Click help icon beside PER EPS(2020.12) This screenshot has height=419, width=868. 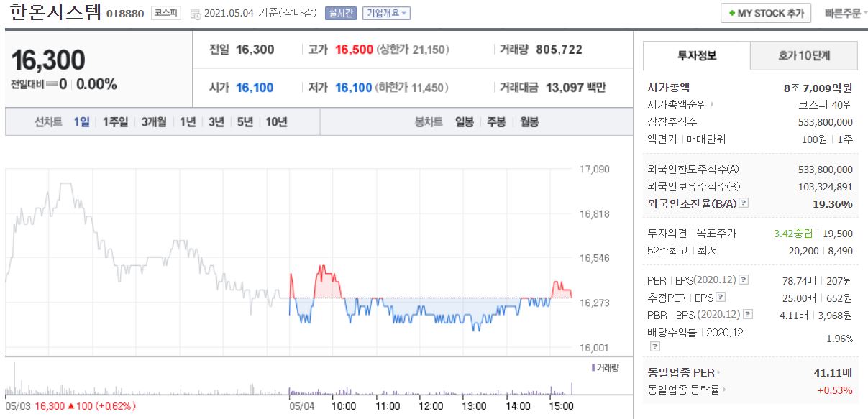point(744,280)
